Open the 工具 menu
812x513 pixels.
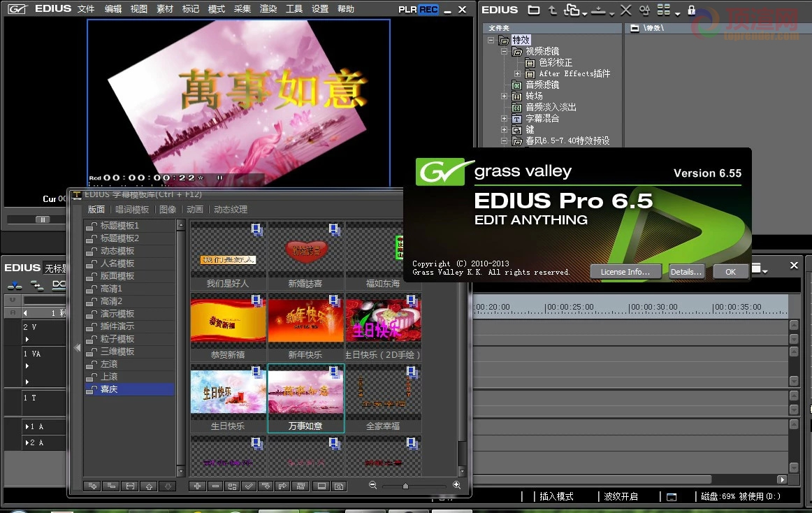click(x=294, y=9)
